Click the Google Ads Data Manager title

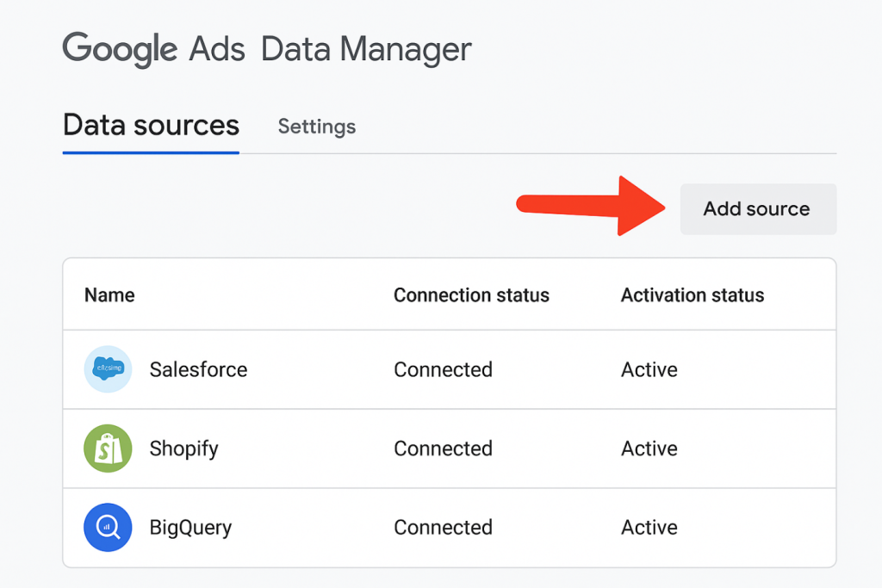(267, 49)
